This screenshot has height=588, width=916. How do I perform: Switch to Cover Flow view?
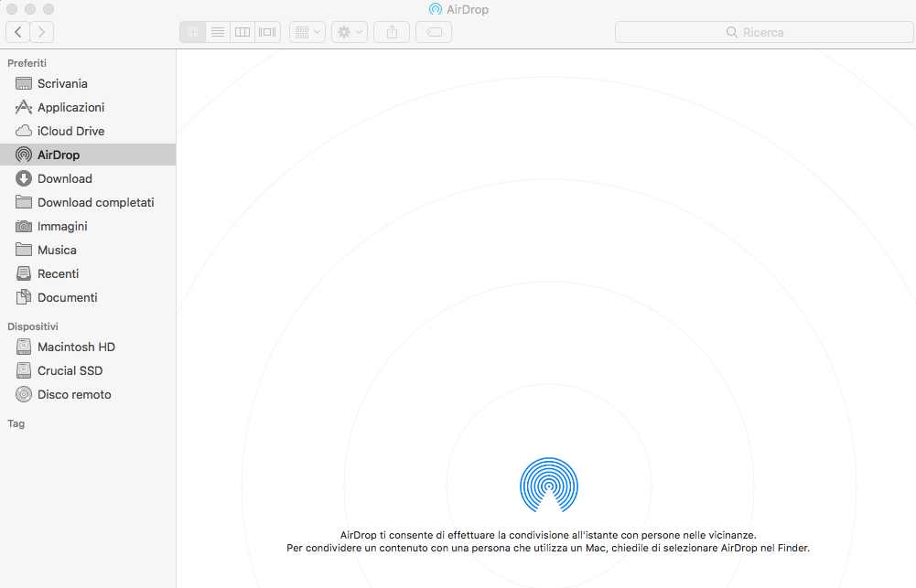[x=267, y=32]
